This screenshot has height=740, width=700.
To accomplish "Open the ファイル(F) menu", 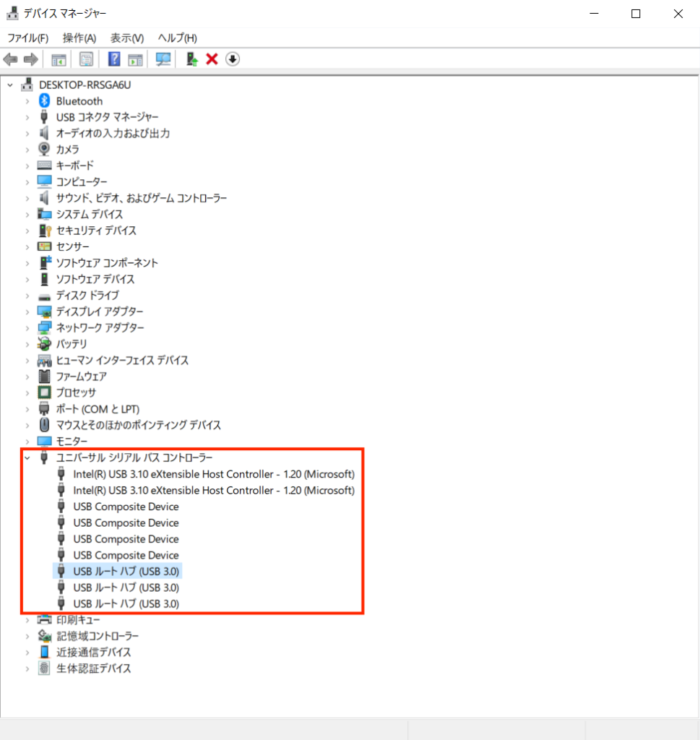I will coord(27,38).
